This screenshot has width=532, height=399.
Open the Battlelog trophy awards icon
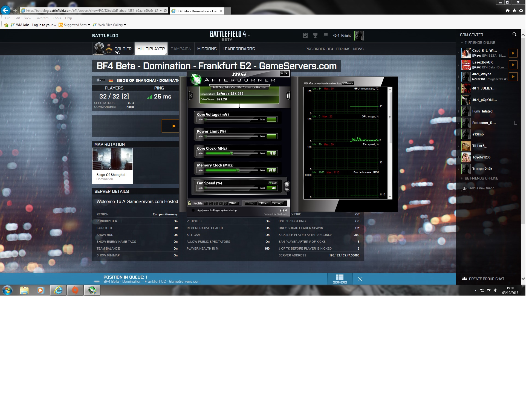(315, 35)
